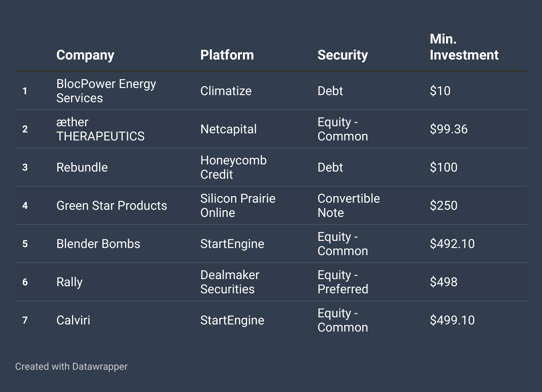This screenshot has height=392, width=542.
Task: Click the Platform column header
Action: point(227,55)
